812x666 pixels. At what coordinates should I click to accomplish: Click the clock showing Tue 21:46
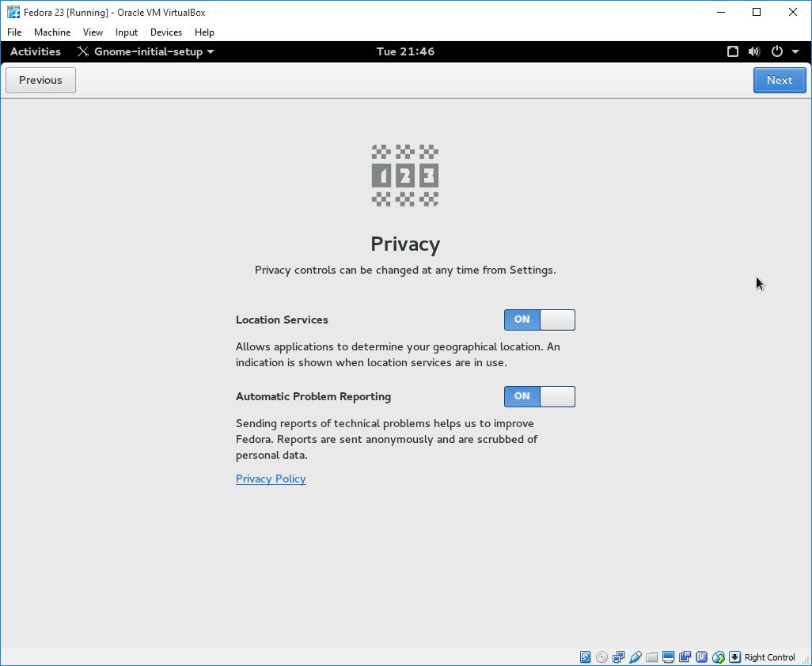405,51
